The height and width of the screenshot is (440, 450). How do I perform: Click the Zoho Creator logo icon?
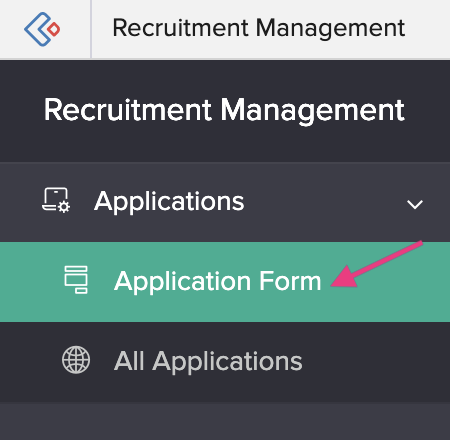coord(42,29)
